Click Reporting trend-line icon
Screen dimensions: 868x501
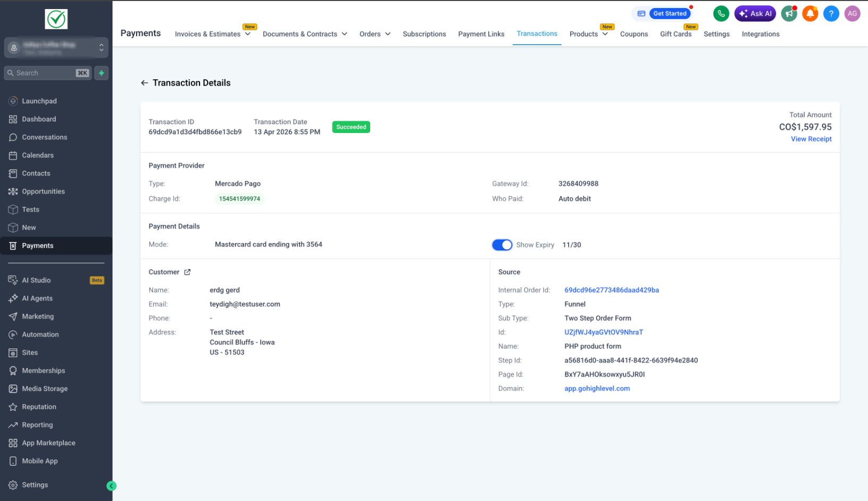tap(13, 425)
